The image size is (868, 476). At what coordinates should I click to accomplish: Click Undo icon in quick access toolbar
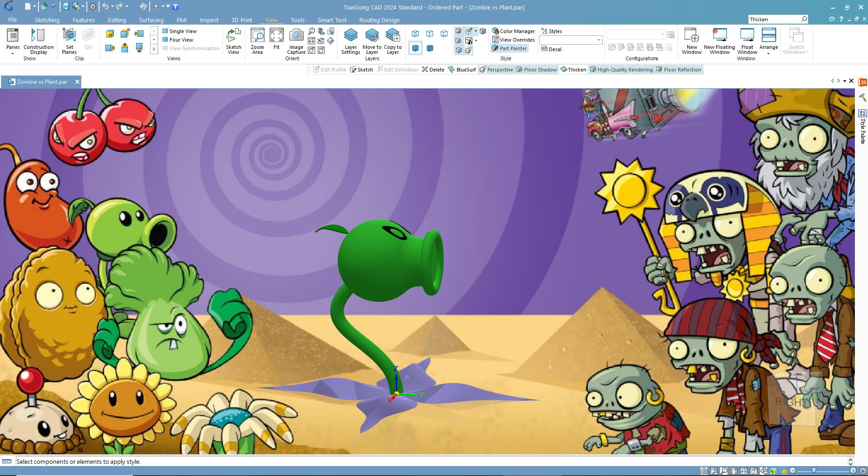click(x=105, y=6)
